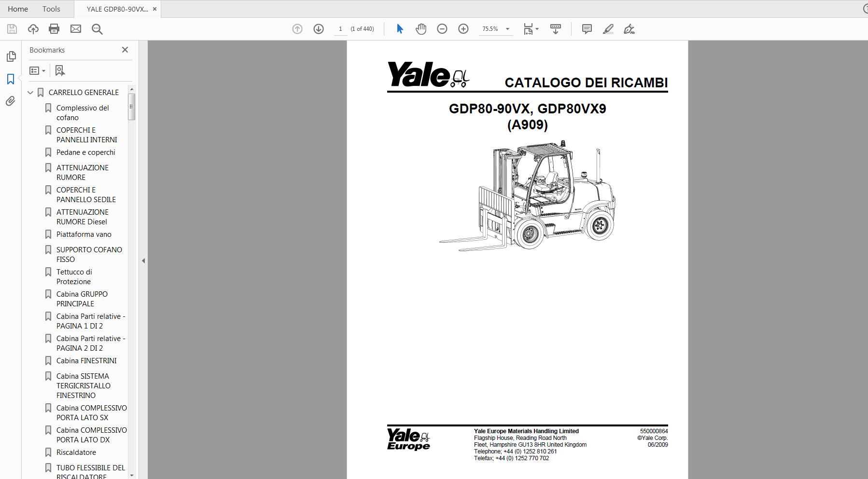Open the Page Thumbnails panel

pos(11,56)
